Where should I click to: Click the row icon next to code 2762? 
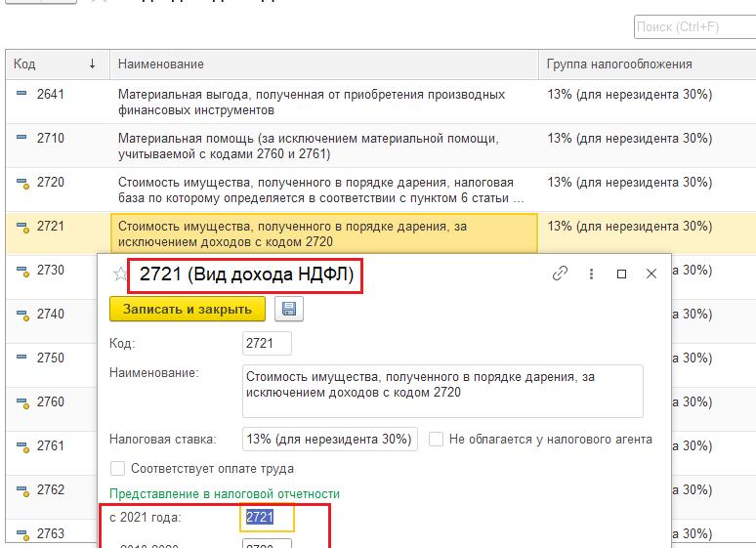tap(22, 490)
